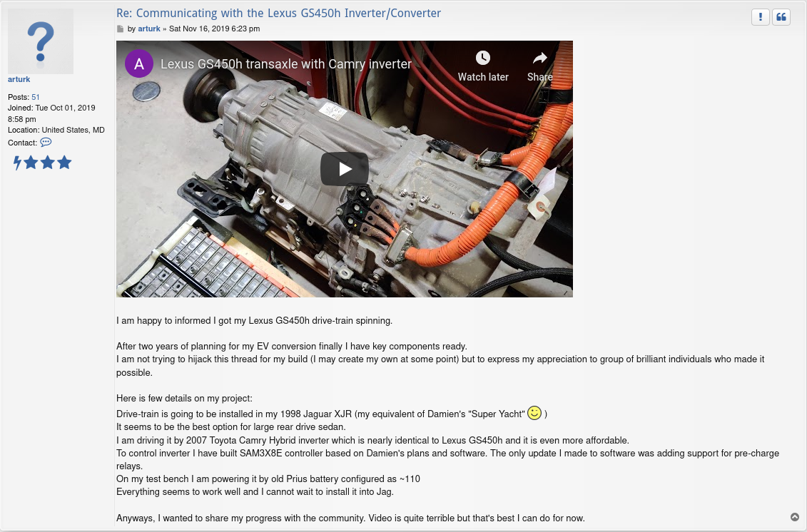This screenshot has width=807, height=532.
Task: Click the line about the 1998 Jaguar XJR
Action: click(x=332, y=414)
